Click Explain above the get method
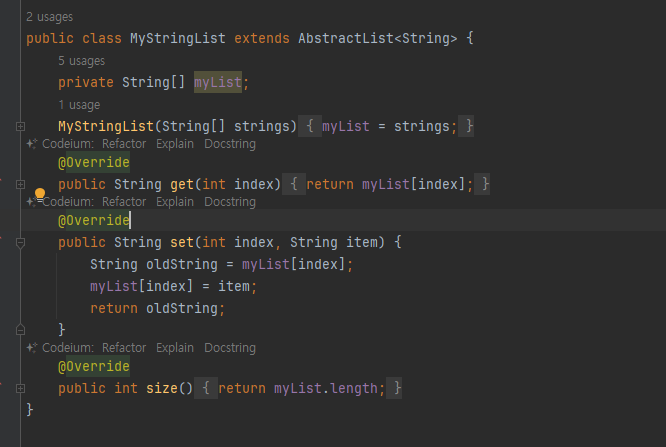666x447 pixels. [x=175, y=144]
